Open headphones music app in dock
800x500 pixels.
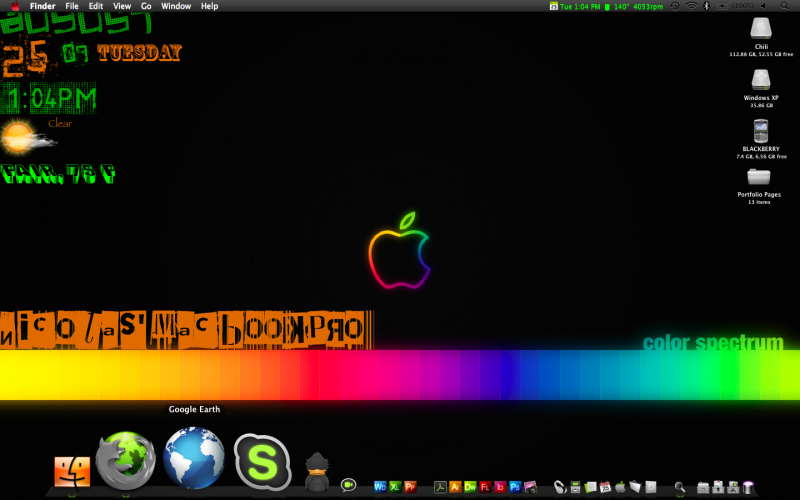tap(560, 487)
